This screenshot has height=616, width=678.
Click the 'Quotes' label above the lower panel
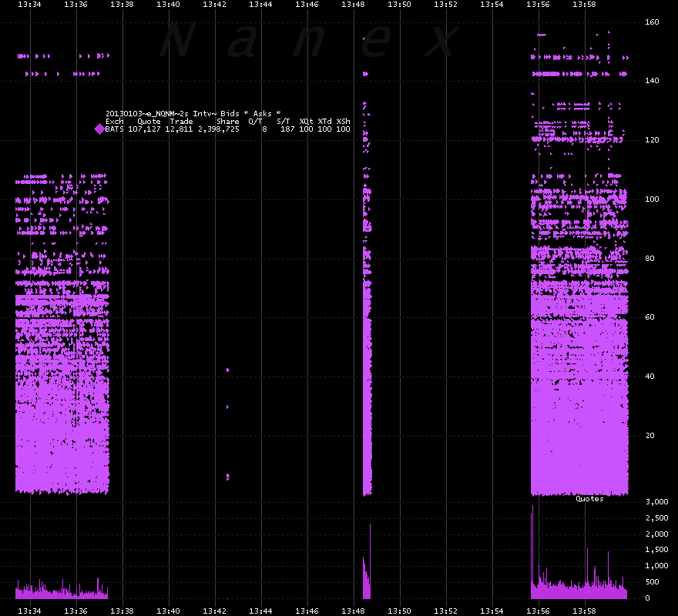tap(589, 499)
